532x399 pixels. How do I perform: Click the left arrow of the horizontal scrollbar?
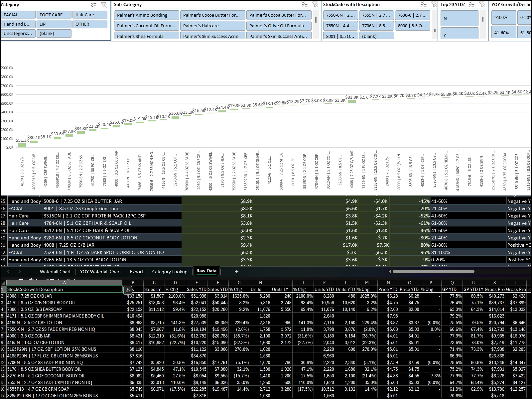click(390, 272)
